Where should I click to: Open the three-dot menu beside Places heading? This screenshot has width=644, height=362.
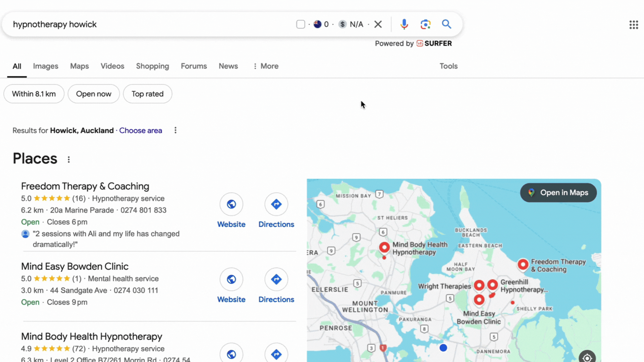[69, 160]
